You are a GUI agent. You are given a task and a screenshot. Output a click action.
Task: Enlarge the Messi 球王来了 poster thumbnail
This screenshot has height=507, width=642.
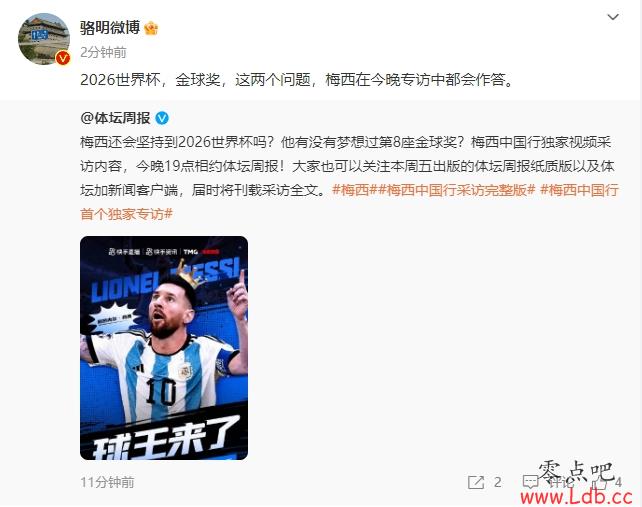[164, 348]
